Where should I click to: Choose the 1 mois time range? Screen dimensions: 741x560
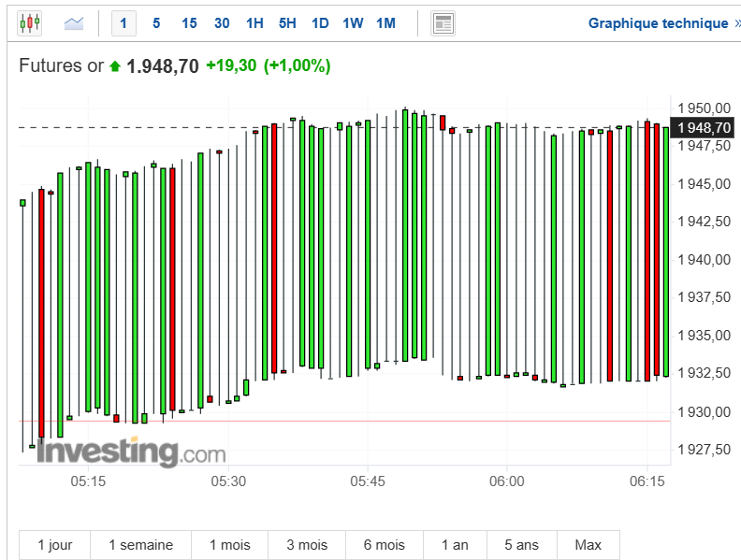click(x=229, y=545)
